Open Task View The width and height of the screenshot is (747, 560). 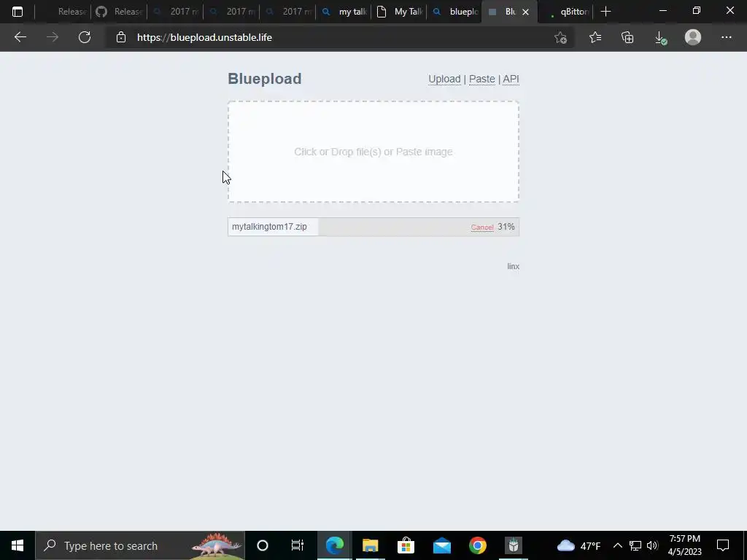tap(298, 545)
